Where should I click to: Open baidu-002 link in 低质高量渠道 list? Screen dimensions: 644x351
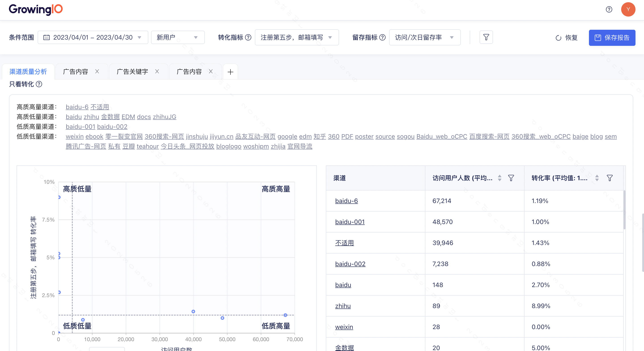pyautogui.click(x=112, y=126)
